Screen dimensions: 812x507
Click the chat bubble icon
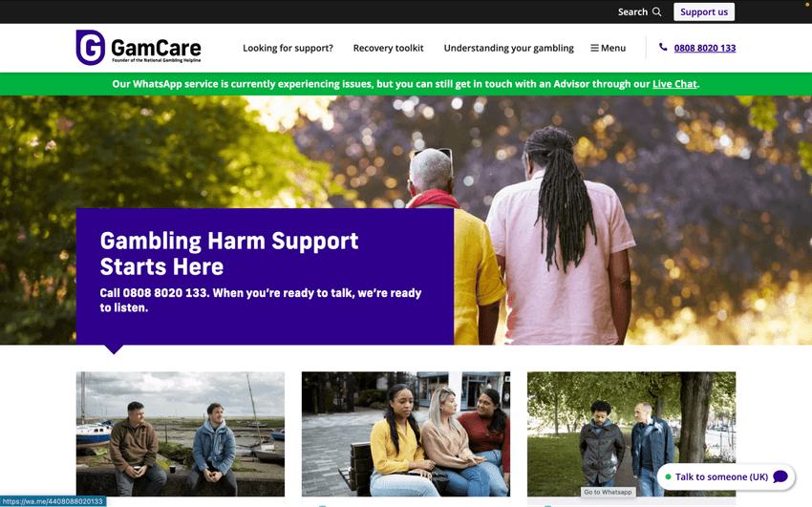780,476
